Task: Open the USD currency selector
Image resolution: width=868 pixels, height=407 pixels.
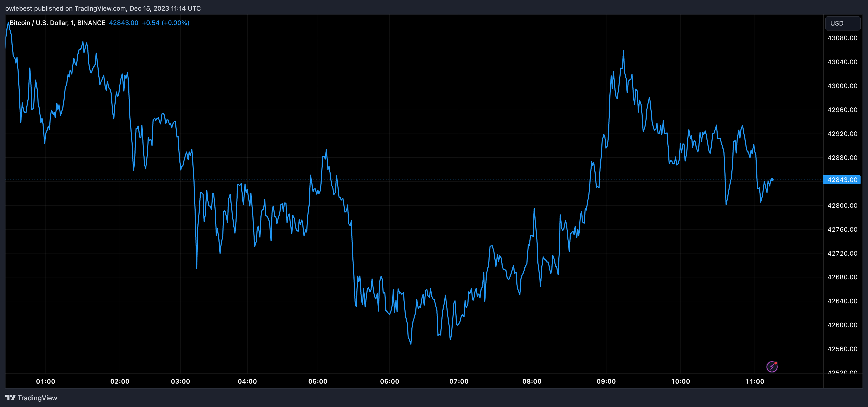Action: [842, 23]
